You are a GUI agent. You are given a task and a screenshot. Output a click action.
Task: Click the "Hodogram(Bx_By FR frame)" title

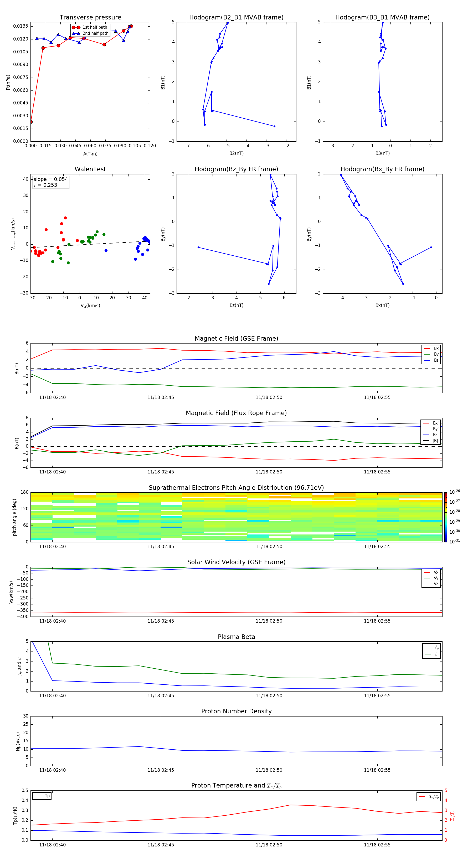tap(382, 169)
